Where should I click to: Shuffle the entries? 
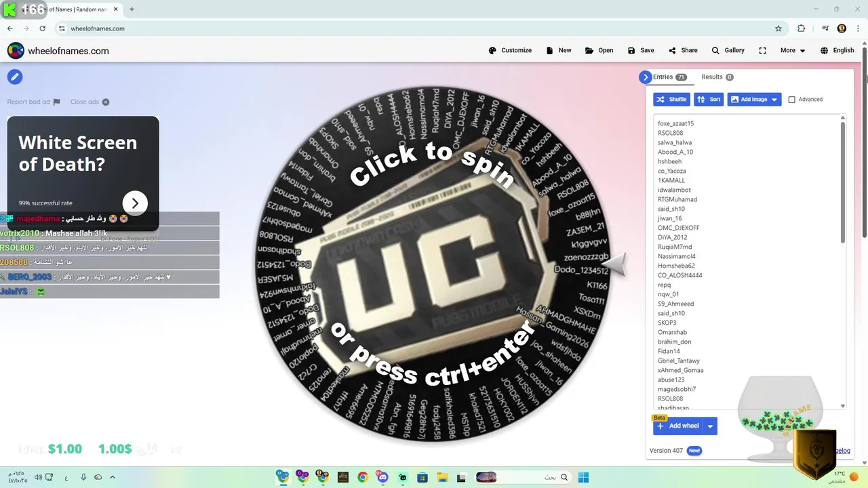(x=671, y=99)
